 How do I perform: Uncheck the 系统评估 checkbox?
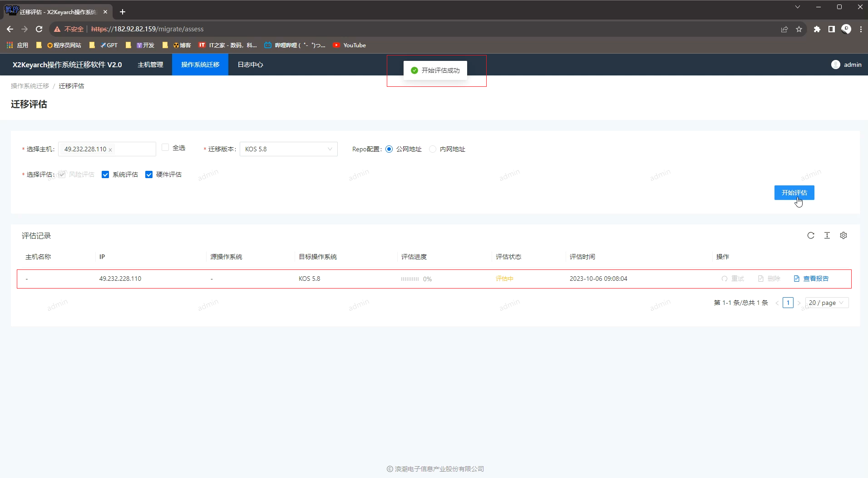[x=105, y=174]
